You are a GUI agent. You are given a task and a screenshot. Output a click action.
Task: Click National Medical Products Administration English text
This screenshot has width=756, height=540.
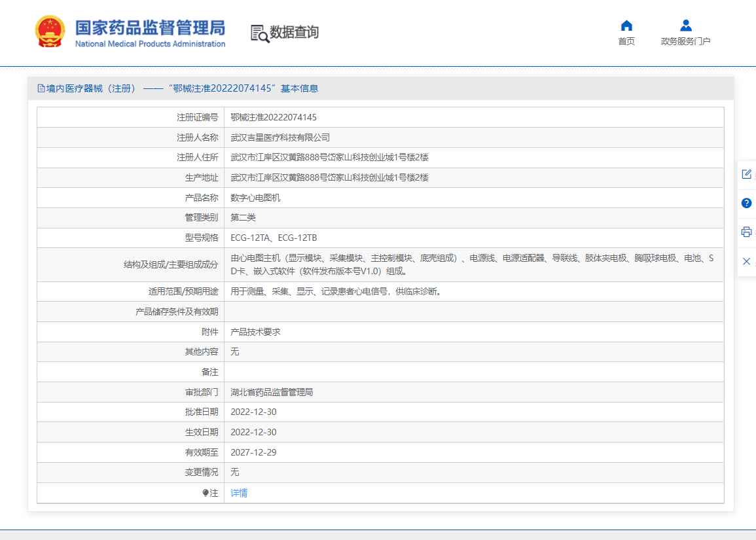[150, 44]
